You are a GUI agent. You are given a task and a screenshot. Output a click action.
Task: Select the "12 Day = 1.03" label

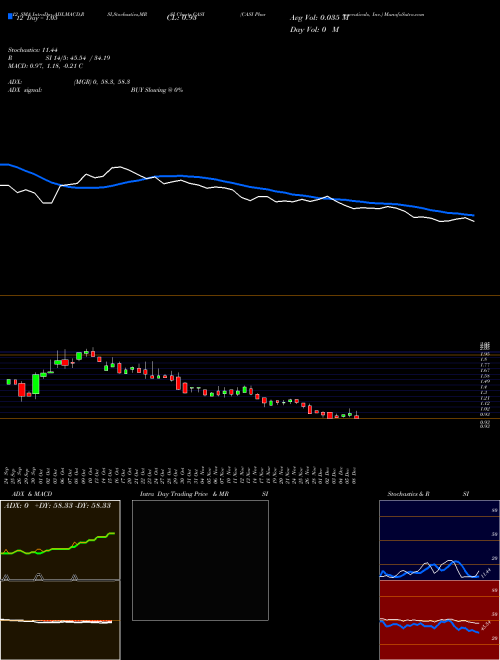click(x=36, y=19)
